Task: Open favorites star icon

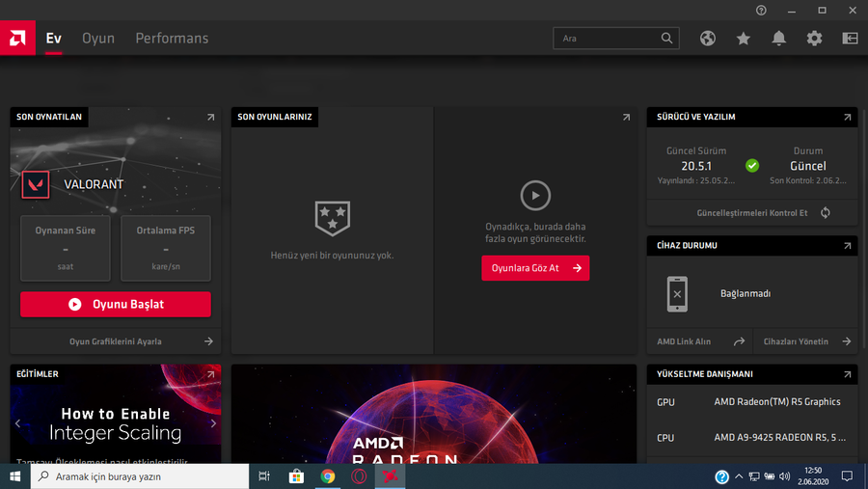Action: pos(744,39)
